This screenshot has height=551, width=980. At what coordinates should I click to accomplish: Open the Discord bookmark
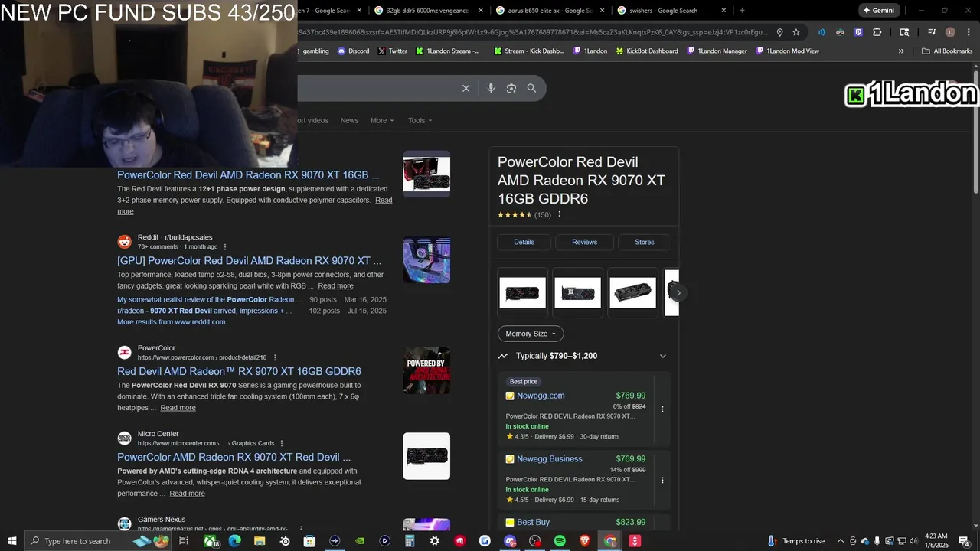[x=353, y=51]
